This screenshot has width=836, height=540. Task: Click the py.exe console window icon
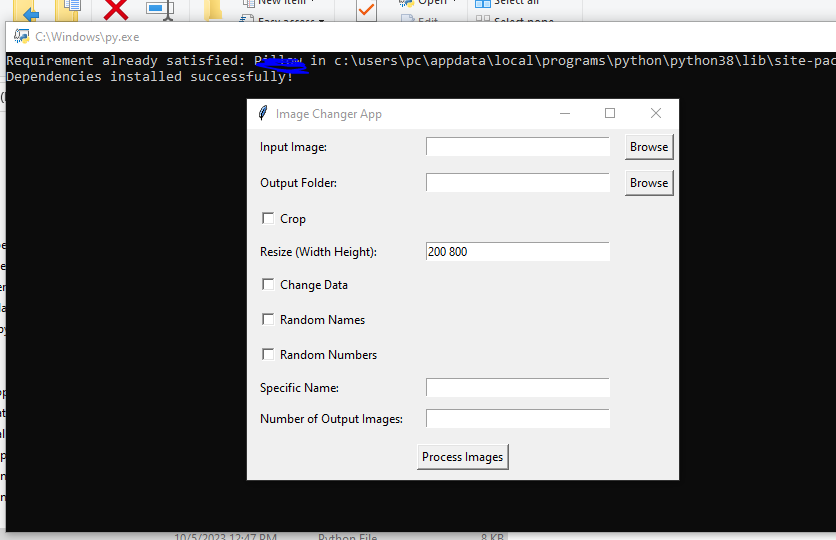[21, 37]
